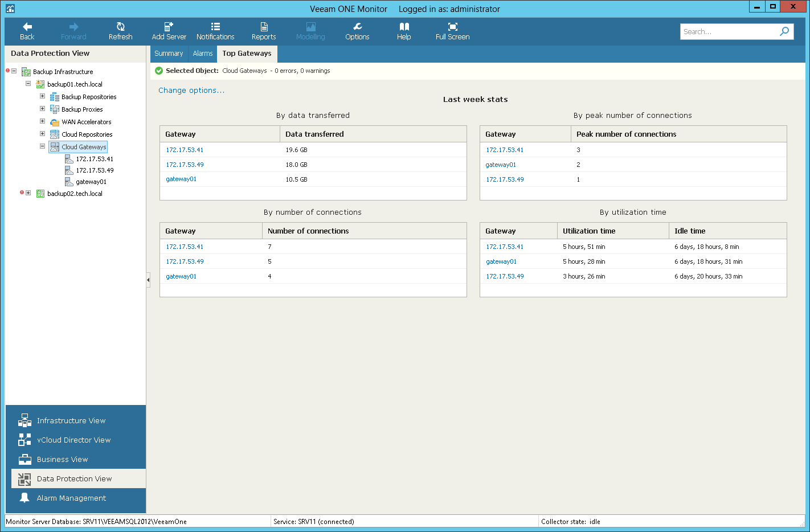Open 172.17.53.49 in number of connections table
This screenshot has height=532, width=810.
pyautogui.click(x=185, y=261)
